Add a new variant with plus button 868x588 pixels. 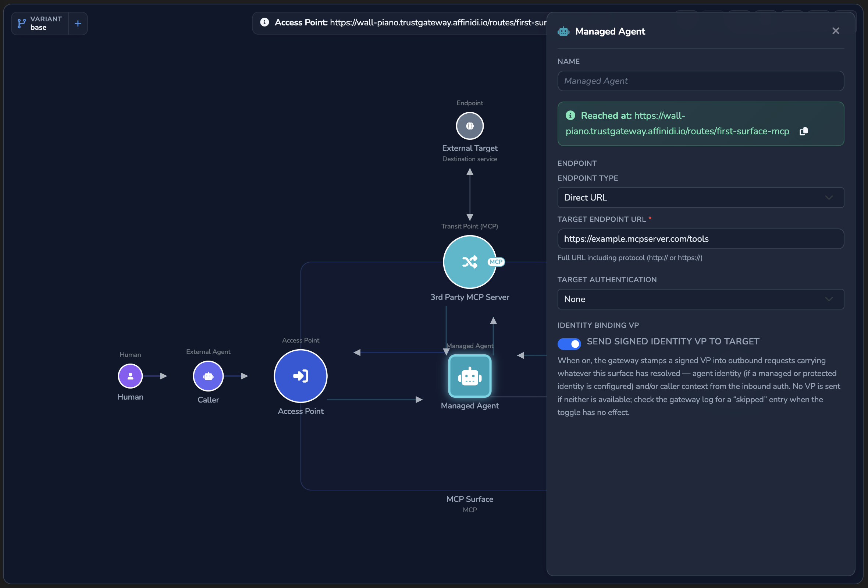(78, 24)
